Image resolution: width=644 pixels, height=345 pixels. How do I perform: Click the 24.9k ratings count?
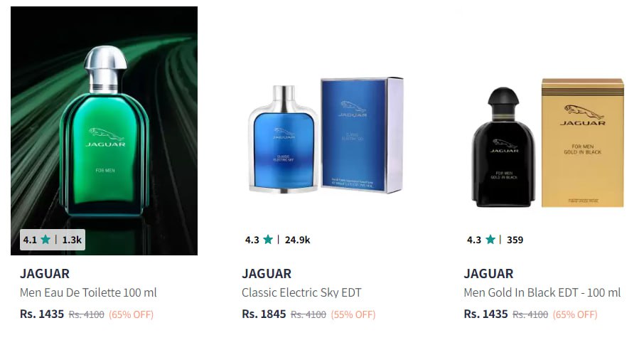[x=297, y=240]
